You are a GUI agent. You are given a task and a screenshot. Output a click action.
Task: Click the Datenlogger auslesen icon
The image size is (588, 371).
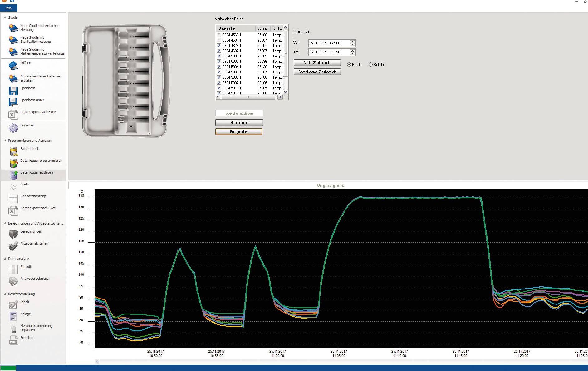click(13, 175)
